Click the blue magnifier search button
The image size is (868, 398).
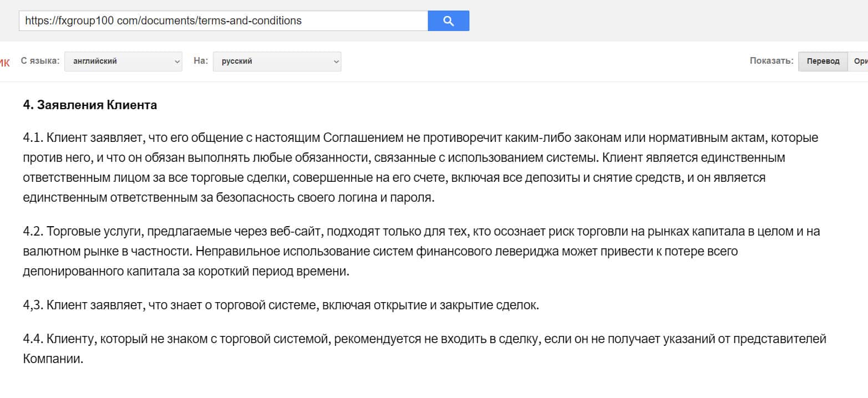(448, 21)
